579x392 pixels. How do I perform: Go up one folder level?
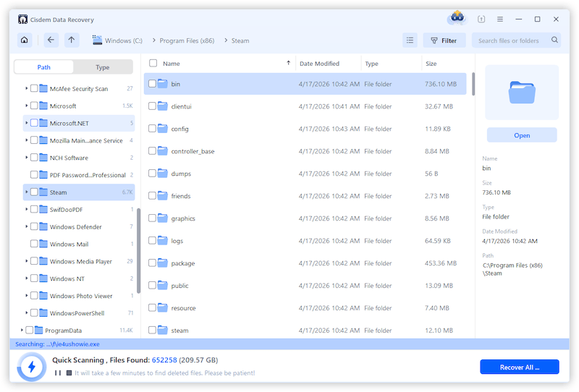pyautogui.click(x=72, y=40)
